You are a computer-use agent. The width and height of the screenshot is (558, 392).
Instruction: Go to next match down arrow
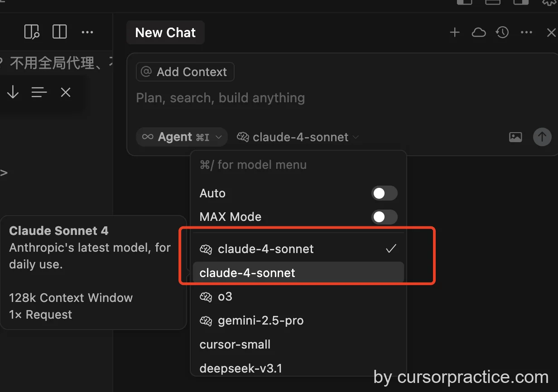13,92
